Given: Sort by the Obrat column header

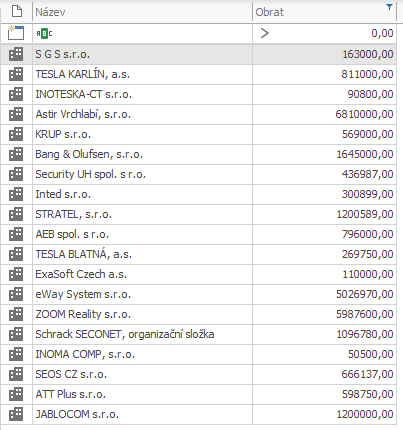Looking at the screenshot, I should coord(324,12).
